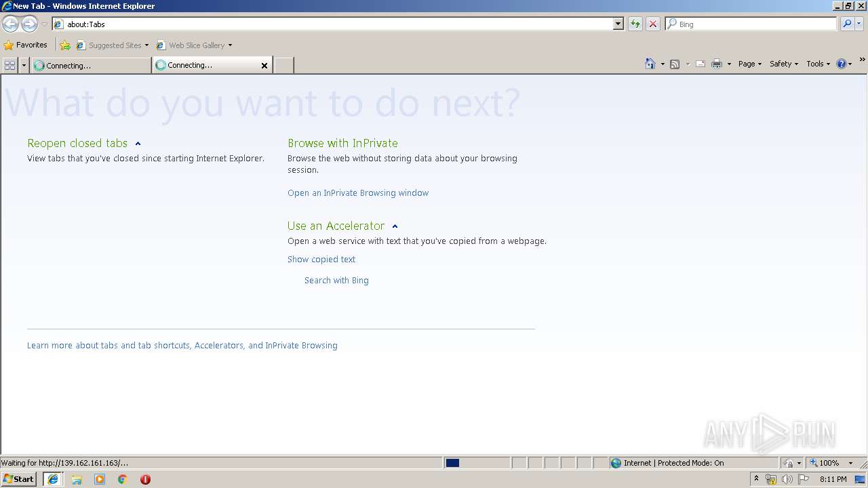Click the Home house icon
This screenshot has height=488, width=868.
click(650, 64)
